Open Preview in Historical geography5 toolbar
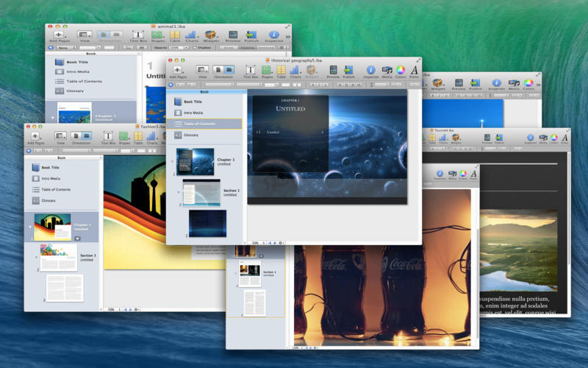The height and width of the screenshot is (368, 588). 333,71
